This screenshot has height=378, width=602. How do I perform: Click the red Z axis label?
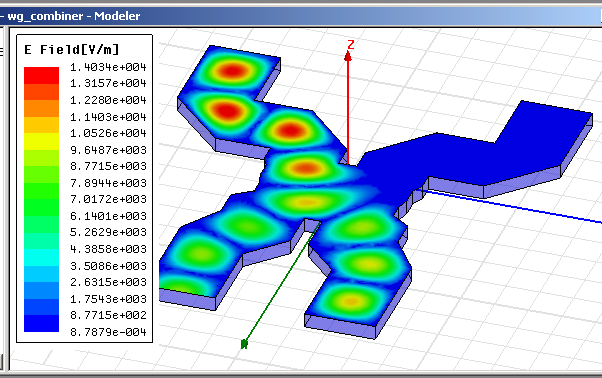pos(351,45)
